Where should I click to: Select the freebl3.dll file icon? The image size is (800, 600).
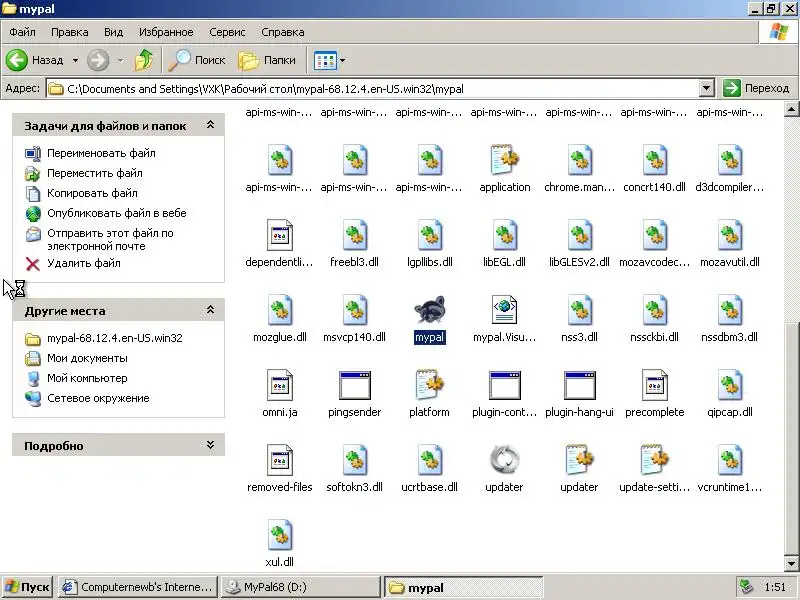(355, 235)
